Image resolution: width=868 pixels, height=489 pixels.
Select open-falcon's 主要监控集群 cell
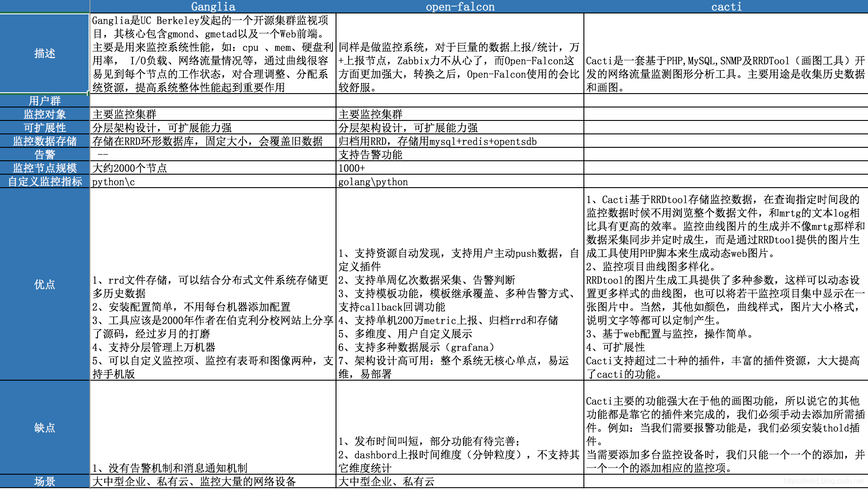click(x=460, y=114)
